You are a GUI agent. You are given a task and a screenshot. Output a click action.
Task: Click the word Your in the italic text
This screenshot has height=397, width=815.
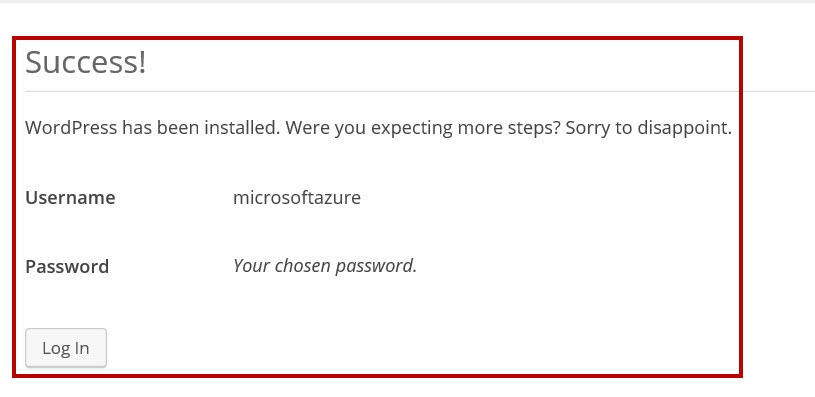pyautogui.click(x=252, y=266)
